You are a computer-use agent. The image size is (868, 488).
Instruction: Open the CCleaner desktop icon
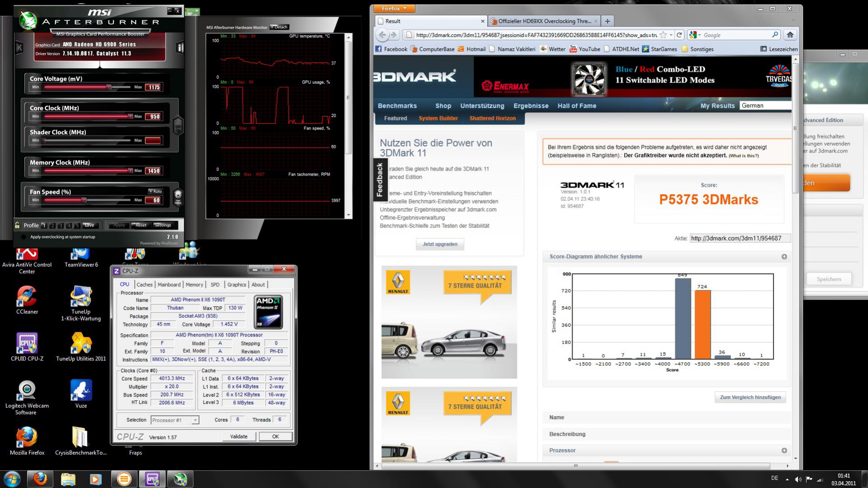[x=27, y=300]
